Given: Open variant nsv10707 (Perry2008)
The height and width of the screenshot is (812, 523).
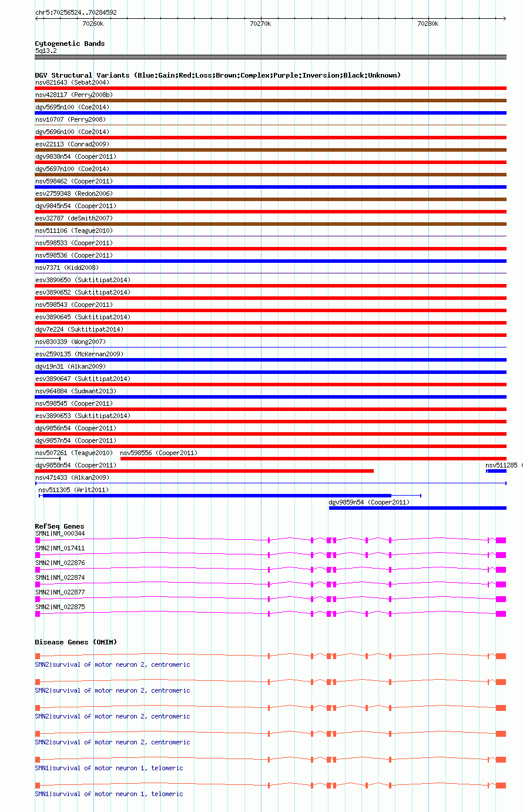Looking at the screenshot, I should (x=70, y=119).
